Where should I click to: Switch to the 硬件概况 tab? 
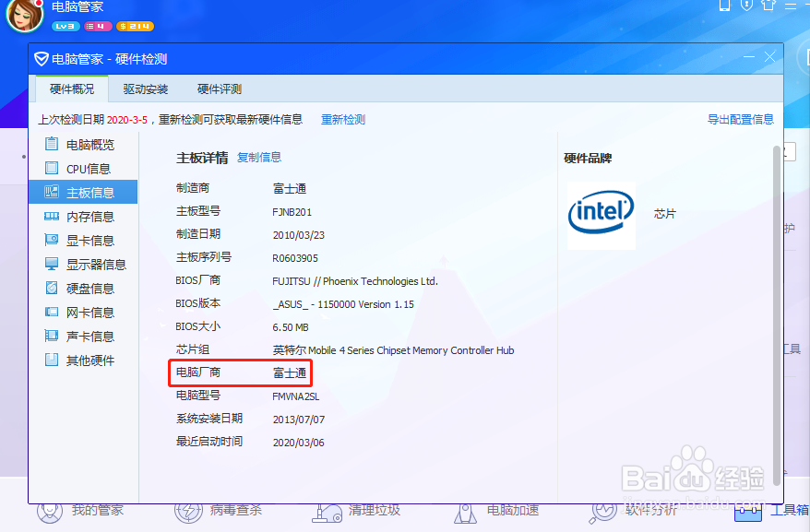point(72,89)
